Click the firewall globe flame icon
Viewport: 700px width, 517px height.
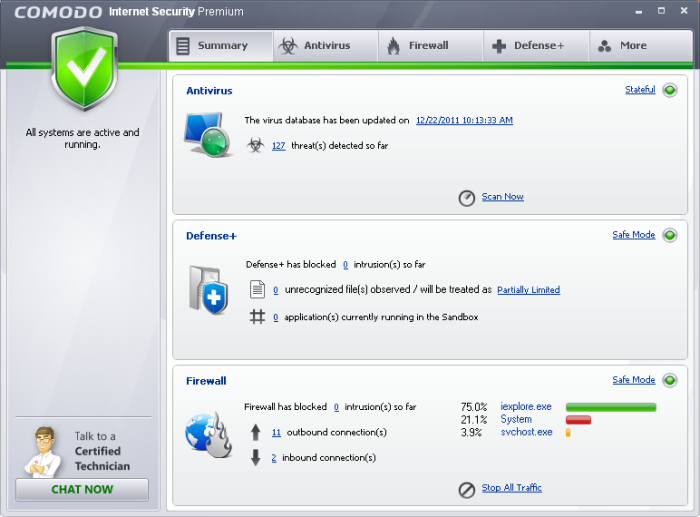208,435
